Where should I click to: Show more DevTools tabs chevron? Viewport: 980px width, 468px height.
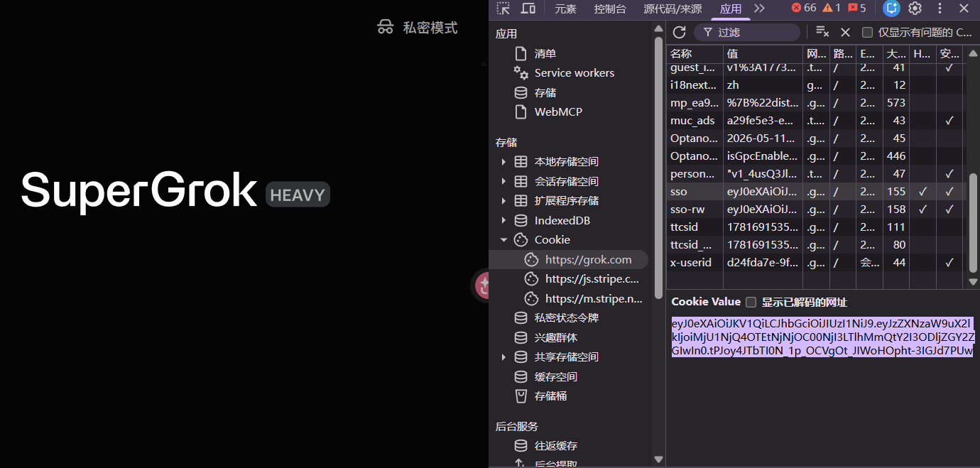coord(759,9)
